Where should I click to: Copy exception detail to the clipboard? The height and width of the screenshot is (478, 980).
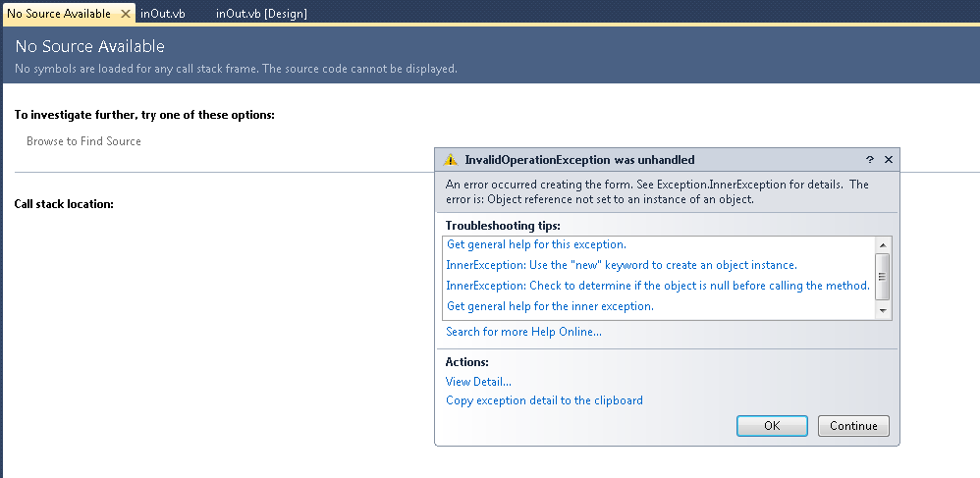coord(544,400)
